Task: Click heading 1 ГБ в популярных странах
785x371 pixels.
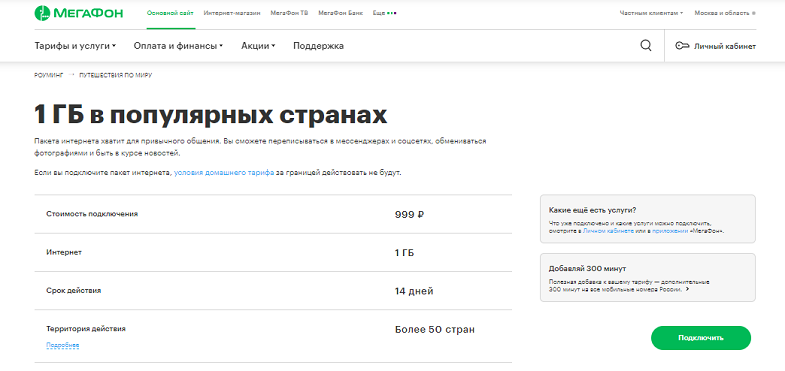Action: [x=210, y=115]
